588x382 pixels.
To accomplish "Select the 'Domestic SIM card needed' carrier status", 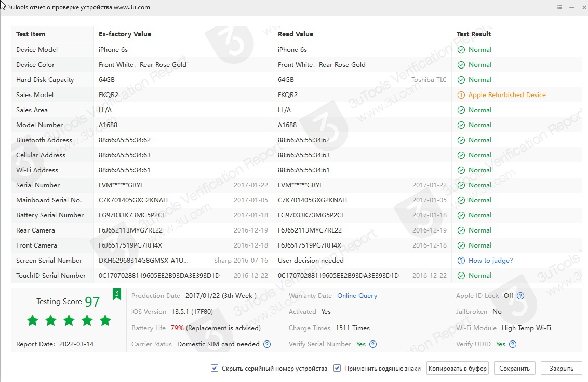I will click(218, 344).
